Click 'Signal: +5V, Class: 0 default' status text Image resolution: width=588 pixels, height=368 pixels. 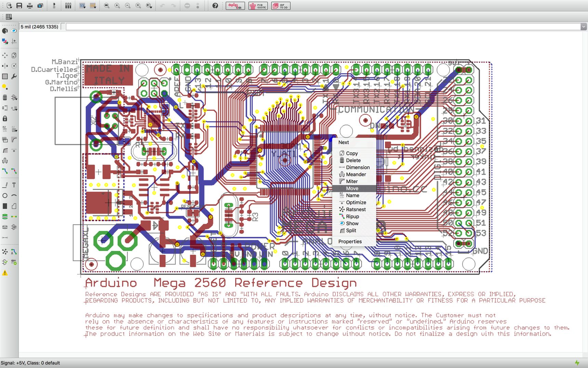pyautogui.click(x=30, y=363)
